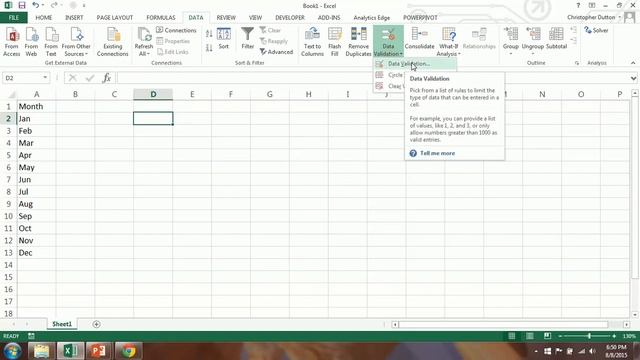Click the From Text import icon

(x=51, y=42)
